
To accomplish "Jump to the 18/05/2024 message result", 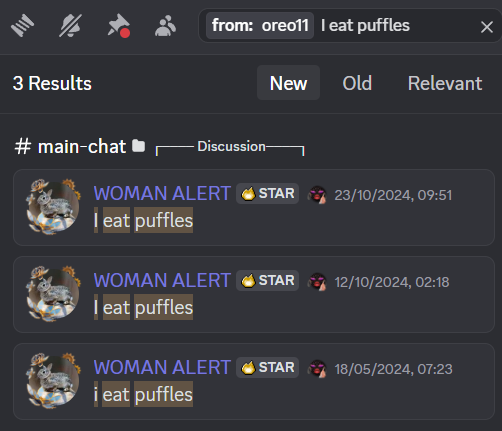I will (x=254, y=381).
